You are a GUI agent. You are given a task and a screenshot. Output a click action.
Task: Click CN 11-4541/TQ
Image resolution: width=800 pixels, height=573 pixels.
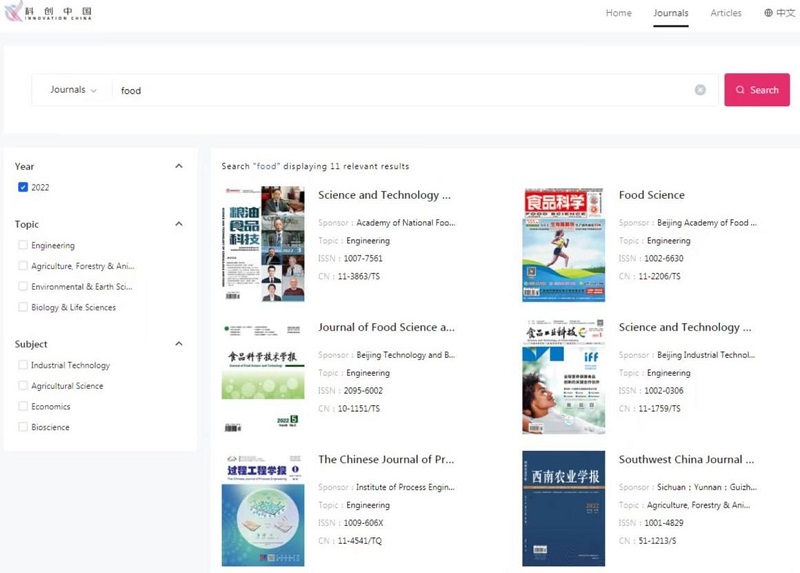coord(360,540)
